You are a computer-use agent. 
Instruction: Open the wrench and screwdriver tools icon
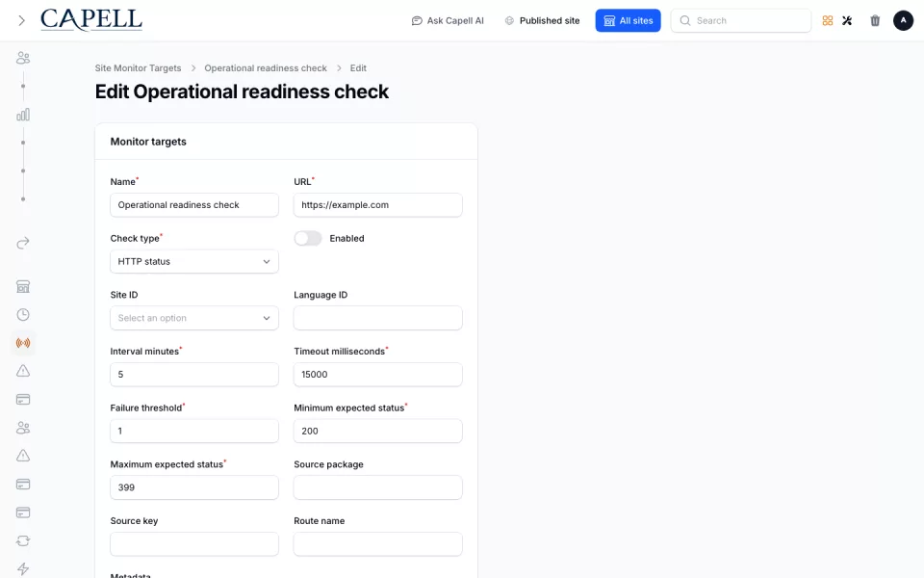pyautogui.click(x=847, y=20)
